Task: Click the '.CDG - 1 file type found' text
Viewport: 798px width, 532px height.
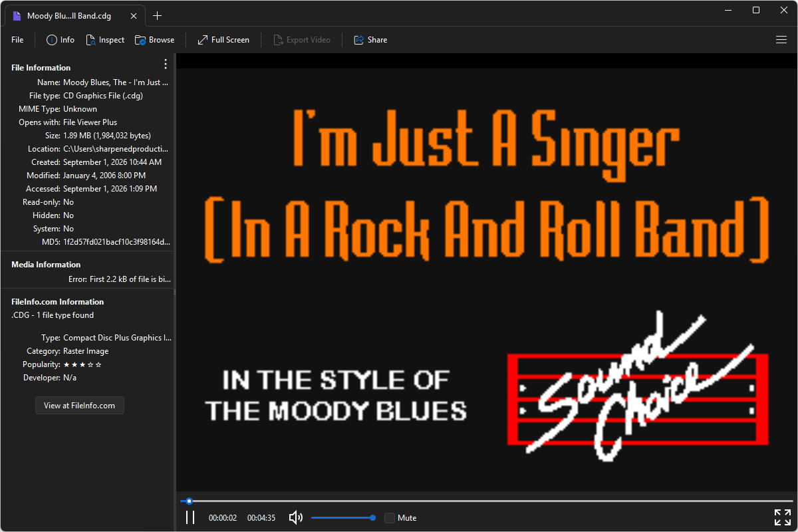Action: coord(53,315)
